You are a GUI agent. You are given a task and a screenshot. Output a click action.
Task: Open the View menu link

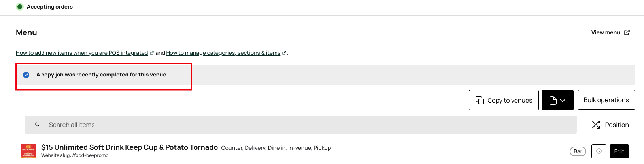click(x=605, y=32)
